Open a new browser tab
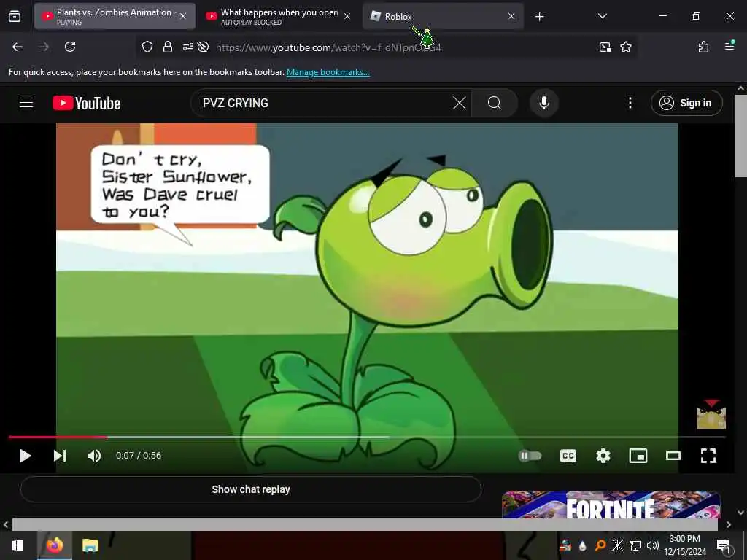The width and height of the screenshot is (747, 560). click(539, 17)
